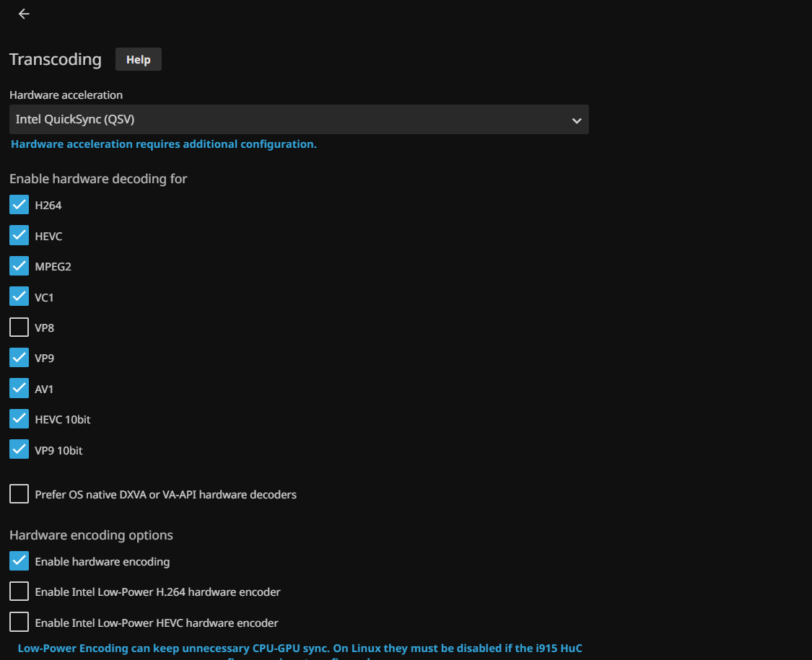The width and height of the screenshot is (812, 660).
Task: Disable HEVC hardware decoding checkbox
Action: (19, 236)
